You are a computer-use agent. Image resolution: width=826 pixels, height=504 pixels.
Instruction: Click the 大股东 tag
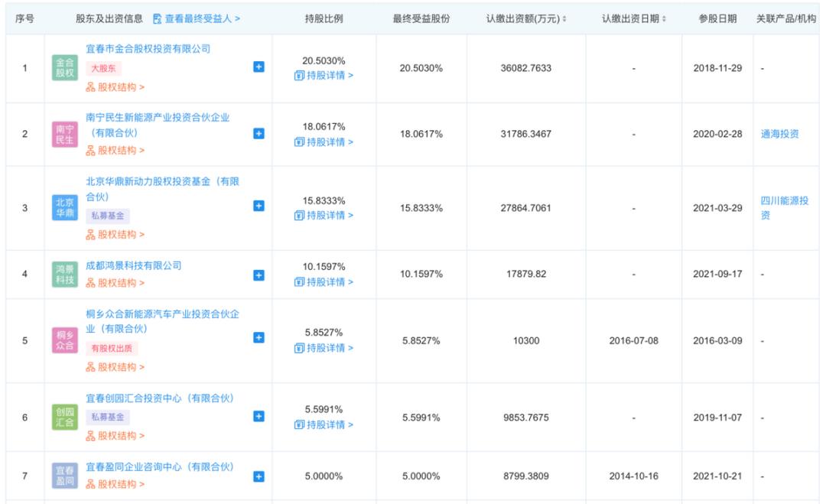point(104,68)
